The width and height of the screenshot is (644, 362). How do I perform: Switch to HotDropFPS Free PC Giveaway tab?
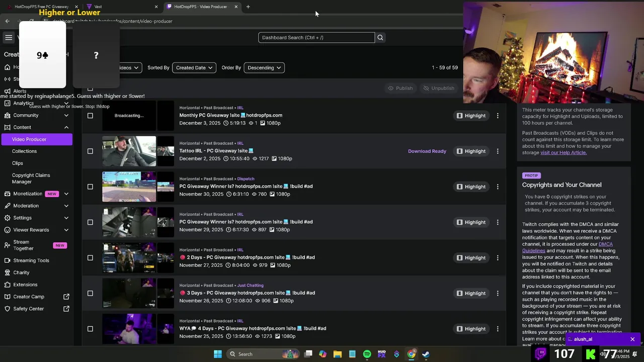point(43,7)
